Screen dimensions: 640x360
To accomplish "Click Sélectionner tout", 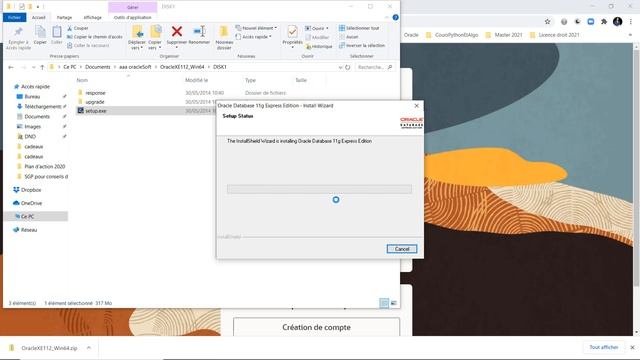I will point(359,28).
